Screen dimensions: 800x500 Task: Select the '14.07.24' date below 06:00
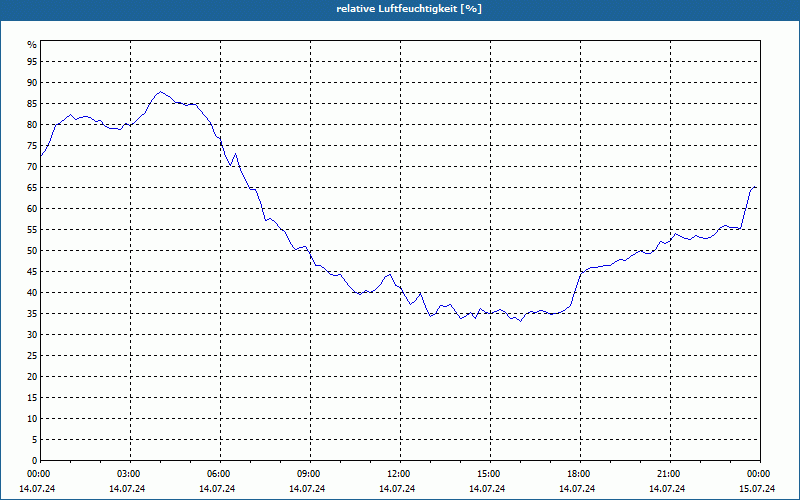[x=217, y=489]
